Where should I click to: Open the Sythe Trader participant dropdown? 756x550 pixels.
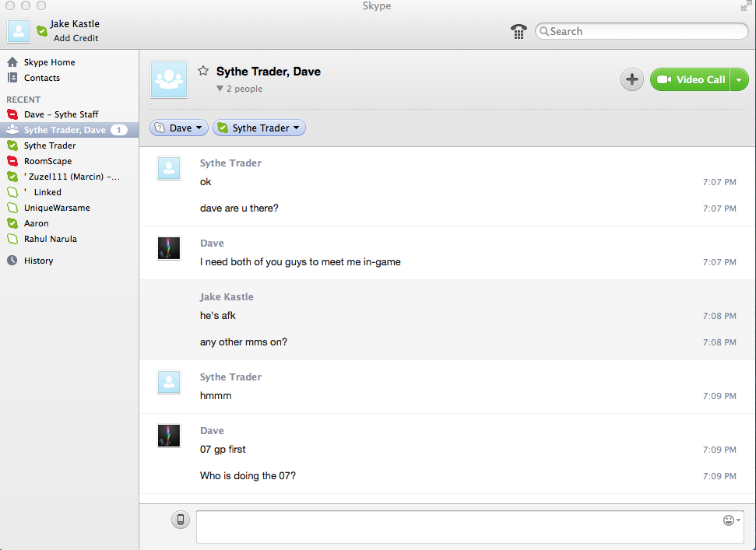pyautogui.click(x=259, y=128)
